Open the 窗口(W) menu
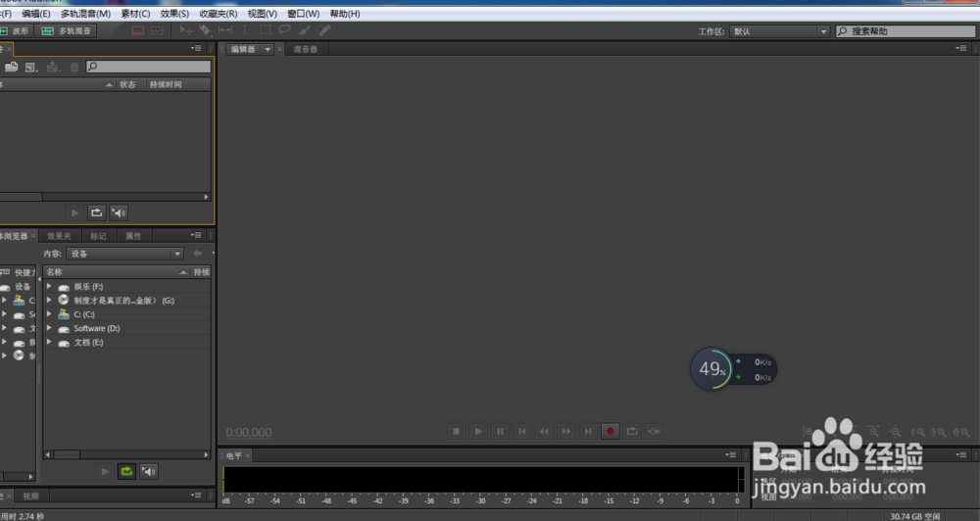 (x=303, y=13)
